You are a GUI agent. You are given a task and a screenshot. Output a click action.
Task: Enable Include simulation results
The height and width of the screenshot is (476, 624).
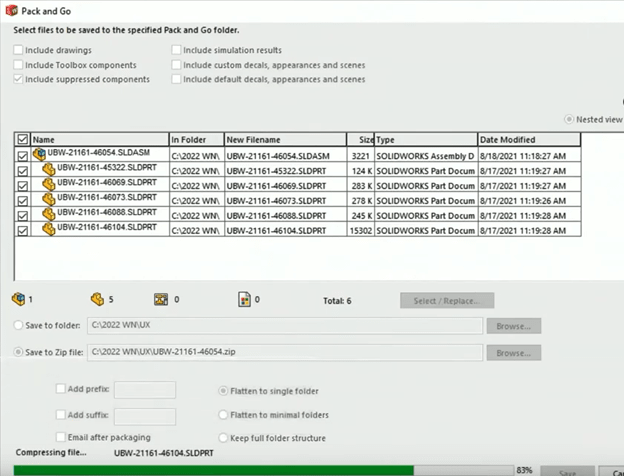tap(176, 50)
